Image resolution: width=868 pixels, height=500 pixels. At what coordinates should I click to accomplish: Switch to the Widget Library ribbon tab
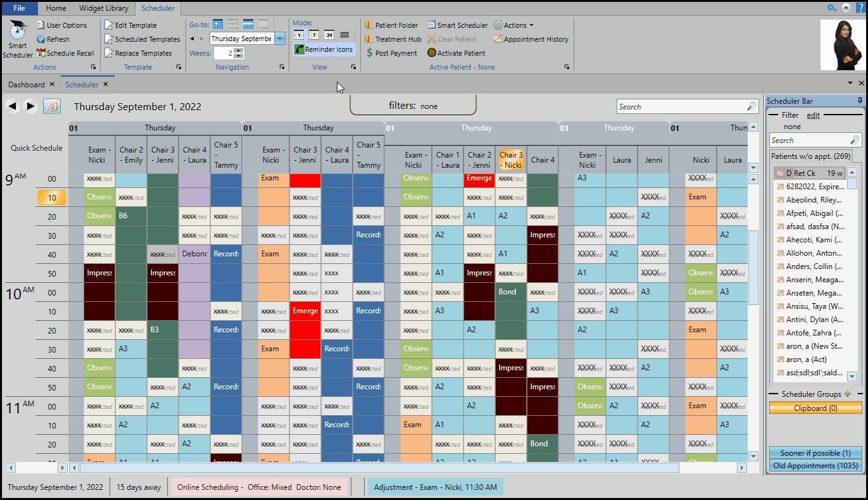pyautogui.click(x=103, y=8)
